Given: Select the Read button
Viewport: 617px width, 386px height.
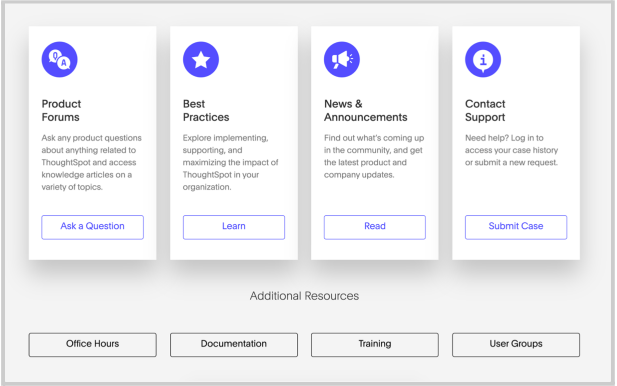Looking at the screenshot, I should click(375, 227).
